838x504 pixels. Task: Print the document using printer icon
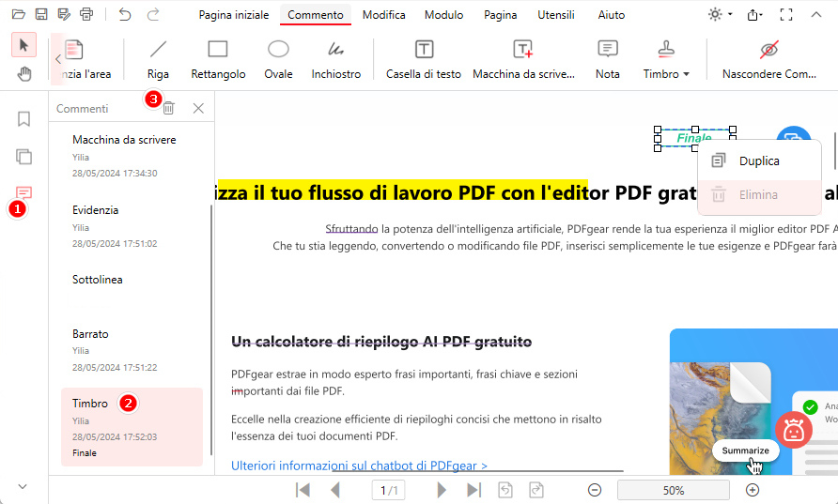click(86, 14)
